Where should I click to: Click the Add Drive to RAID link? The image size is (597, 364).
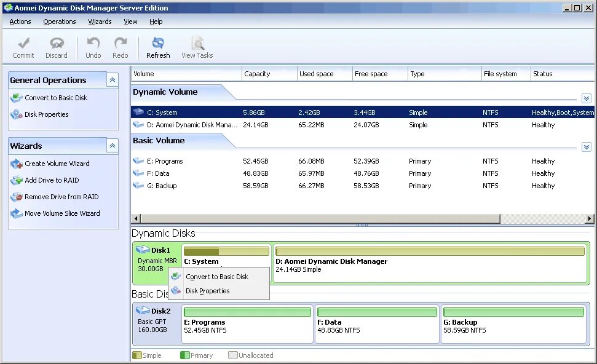click(x=52, y=180)
